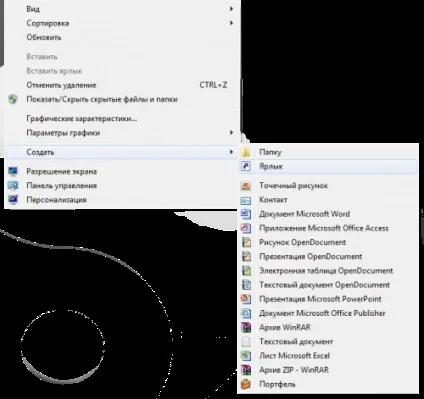Click the Рисунок OpenDocument icon
The image size is (424, 399).
click(x=246, y=242)
